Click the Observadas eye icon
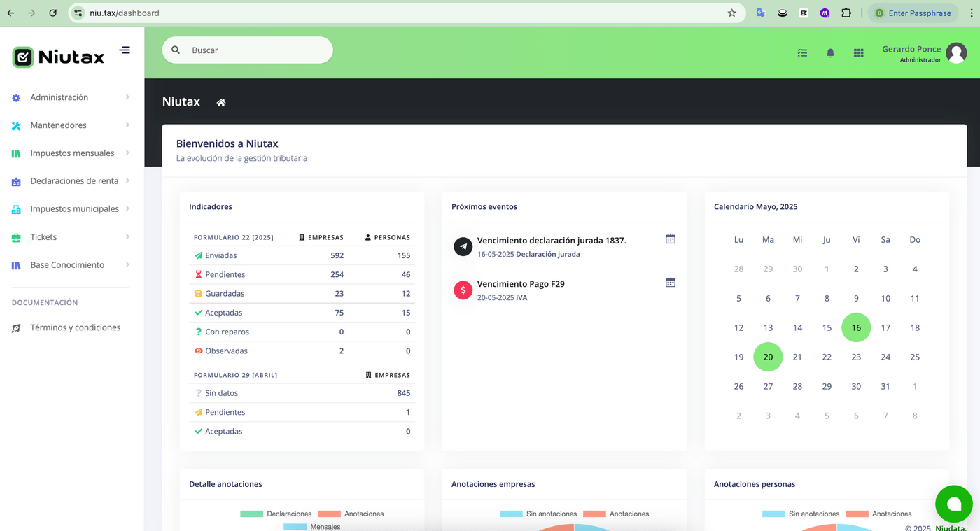This screenshot has width=980, height=531. coord(199,351)
